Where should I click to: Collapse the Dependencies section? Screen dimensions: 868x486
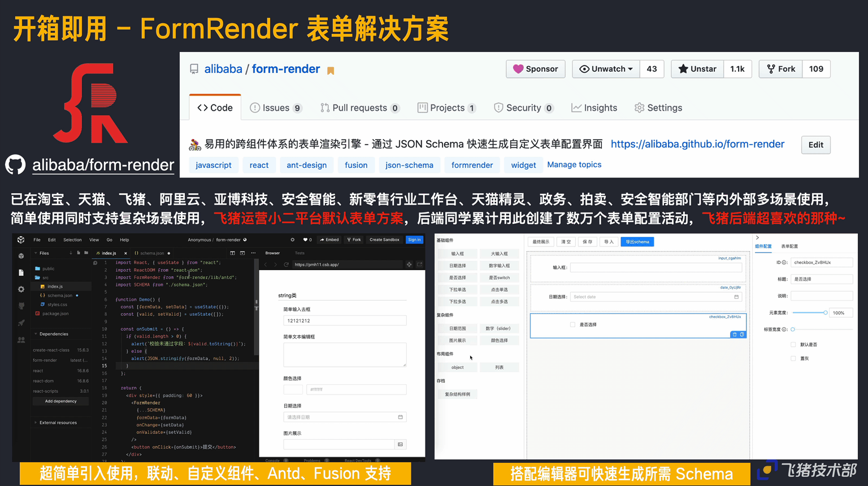click(36, 334)
